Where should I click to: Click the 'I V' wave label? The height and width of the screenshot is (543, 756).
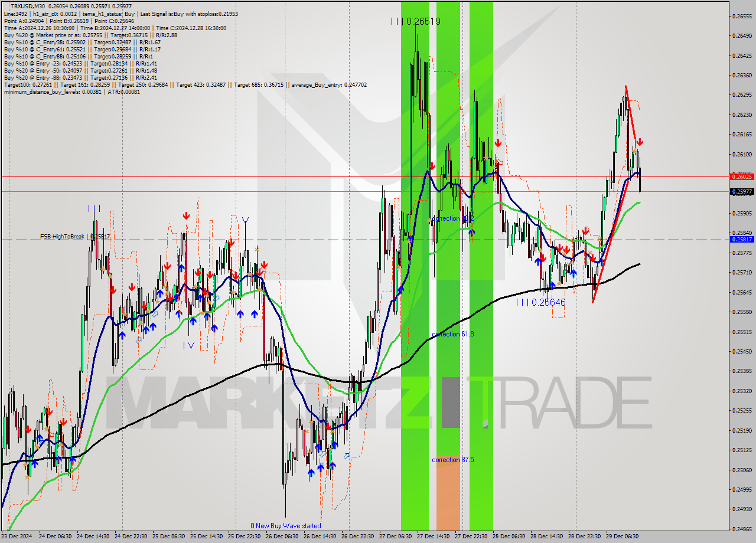tap(188, 345)
